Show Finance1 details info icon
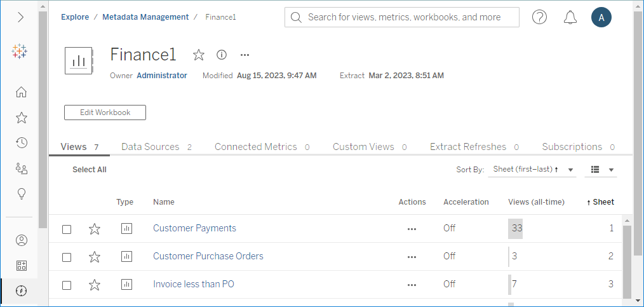This screenshot has width=644, height=307. (222, 55)
